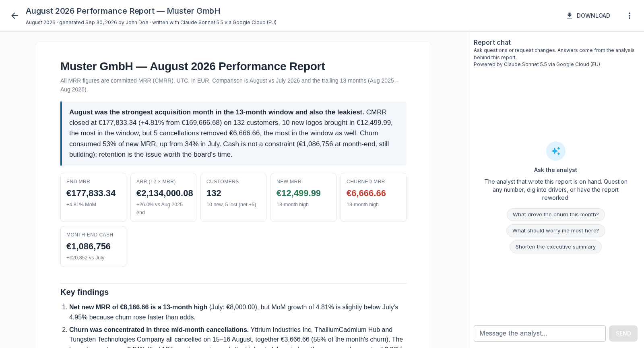Screen dimensions: 644x348
Task: Click the Send button in Report chat
Action: coord(623,333)
